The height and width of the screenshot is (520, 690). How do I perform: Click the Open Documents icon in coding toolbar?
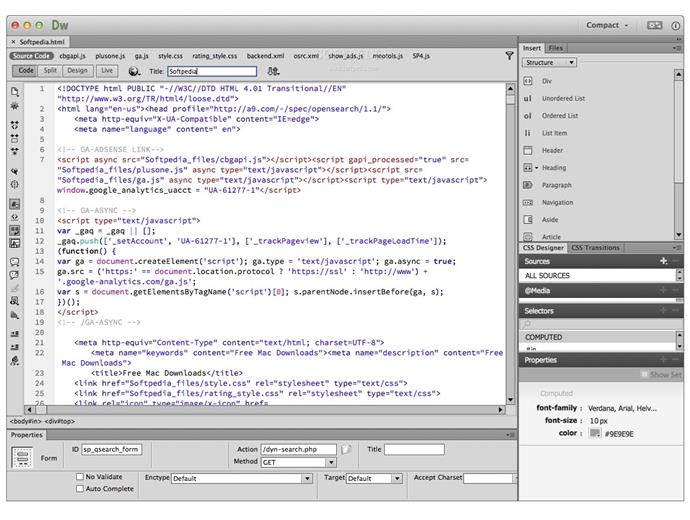tap(15, 92)
